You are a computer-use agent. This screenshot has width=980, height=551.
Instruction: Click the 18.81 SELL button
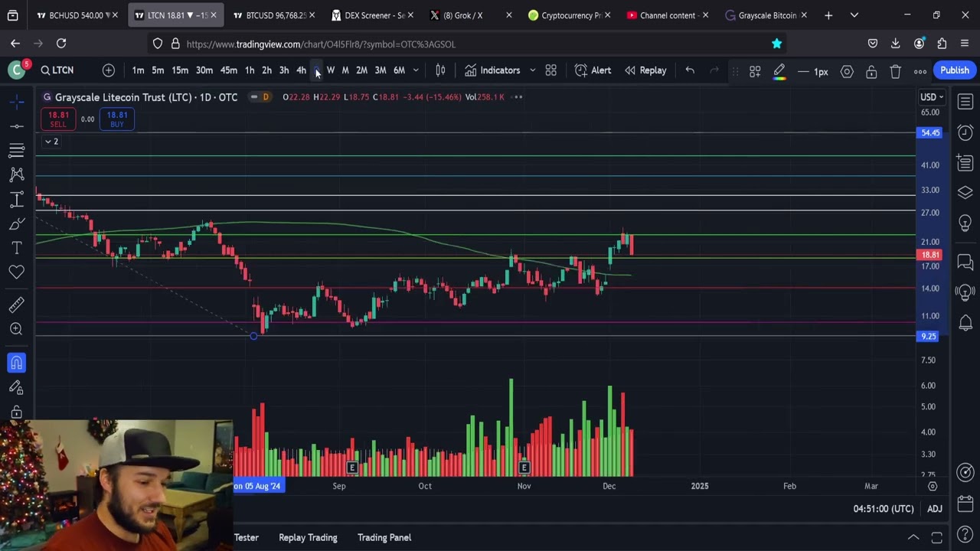pos(58,119)
